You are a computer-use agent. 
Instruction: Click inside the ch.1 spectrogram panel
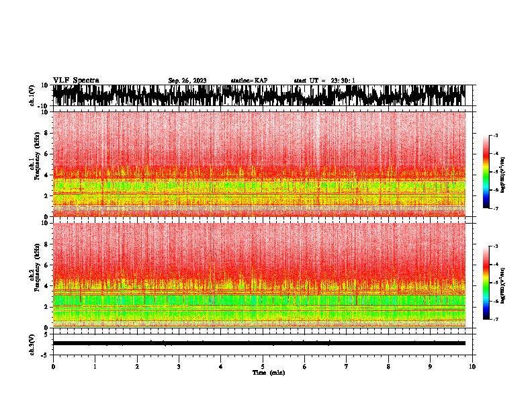pos(259,164)
